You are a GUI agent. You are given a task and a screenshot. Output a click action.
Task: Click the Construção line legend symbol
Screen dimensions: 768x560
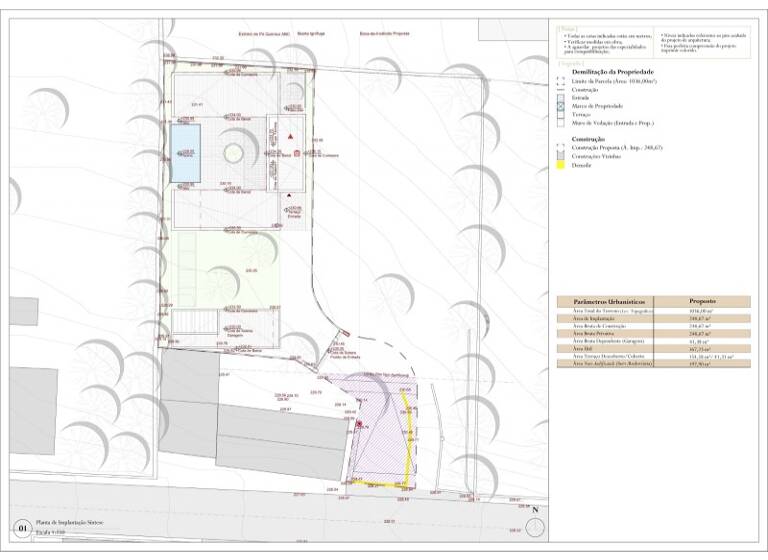pyautogui.click(x=561, y=89)
